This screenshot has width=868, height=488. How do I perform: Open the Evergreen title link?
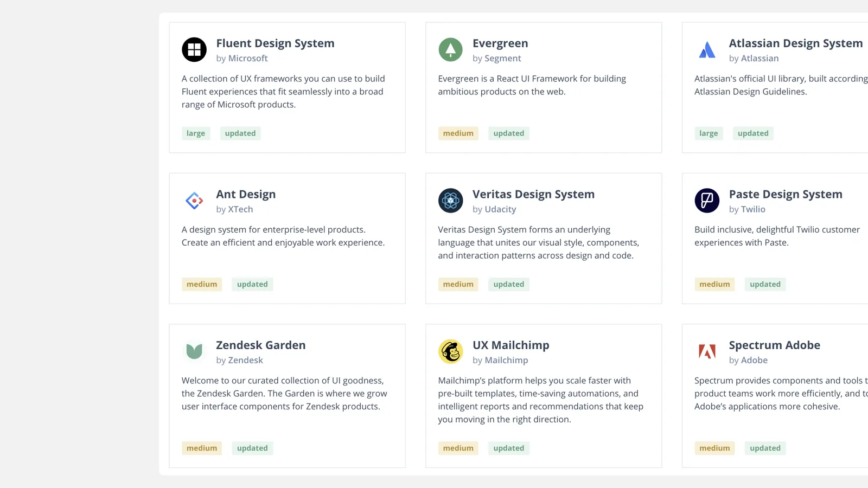(500, 43)
